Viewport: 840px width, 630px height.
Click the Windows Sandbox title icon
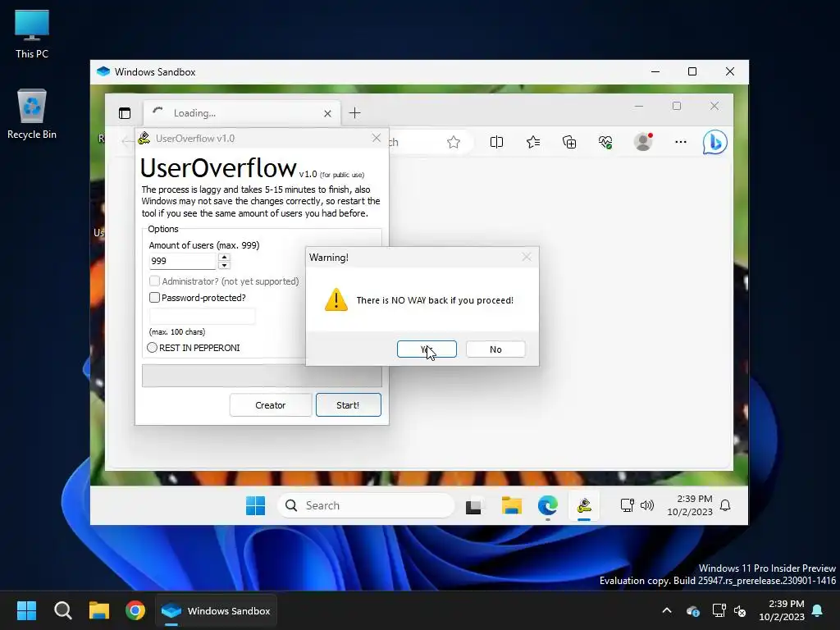click(x=103, y=72)
